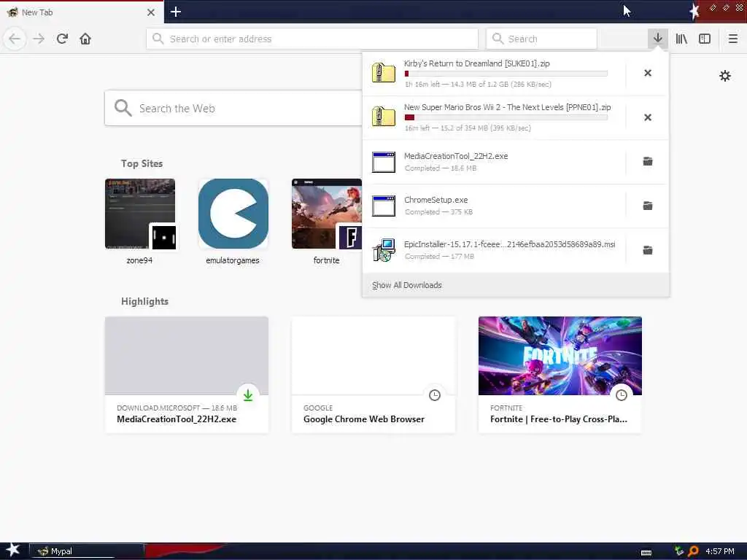Image resolution: width=747 pixels, height=560 pixels.
Task: Open a new tab with plus button
Action: pos(175,12)
